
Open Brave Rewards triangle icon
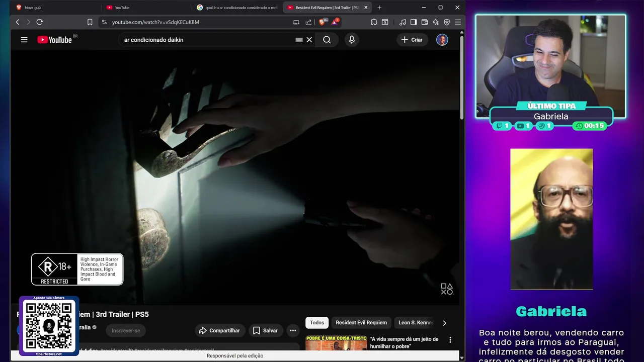(x=335, y=22)
